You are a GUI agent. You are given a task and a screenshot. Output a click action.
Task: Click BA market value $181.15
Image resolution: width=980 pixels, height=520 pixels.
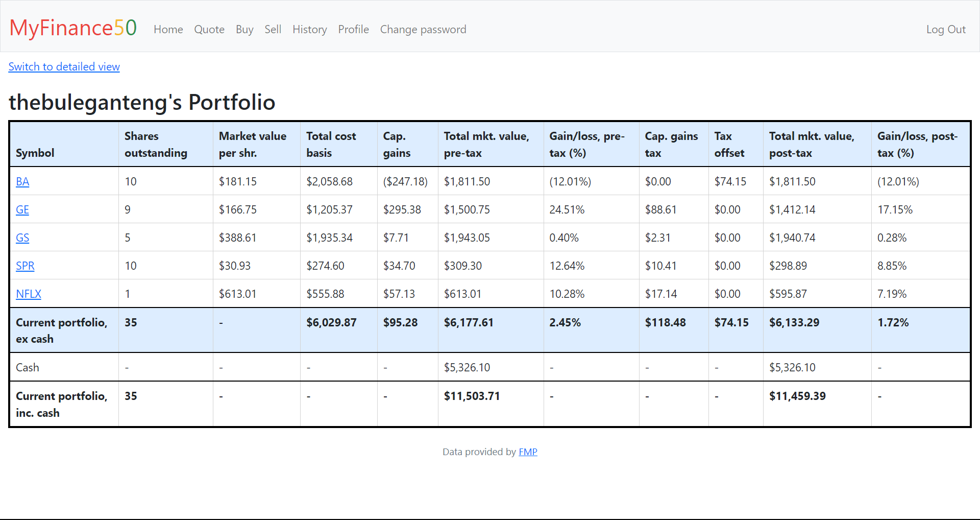point(238,181)
